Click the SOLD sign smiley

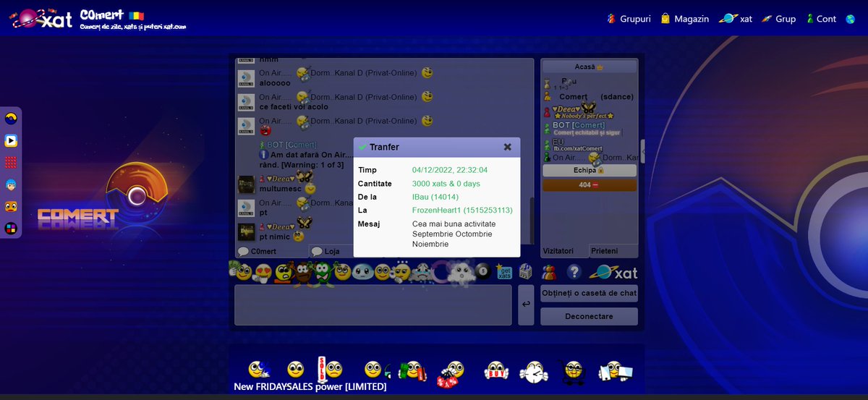pyautogui.click(x=329, y=369)
